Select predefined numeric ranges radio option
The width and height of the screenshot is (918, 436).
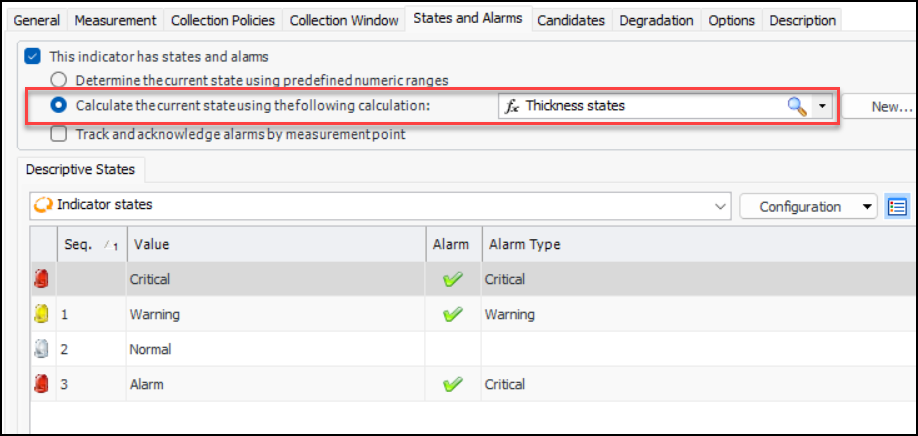pyautogui.click(x=59, y=80)
